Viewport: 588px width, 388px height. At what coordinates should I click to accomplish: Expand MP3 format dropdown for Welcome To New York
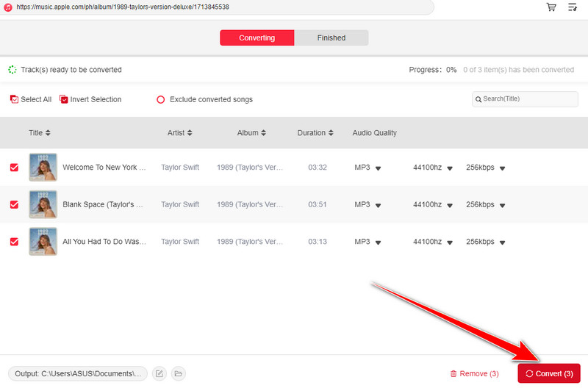[x=378, y=168]
